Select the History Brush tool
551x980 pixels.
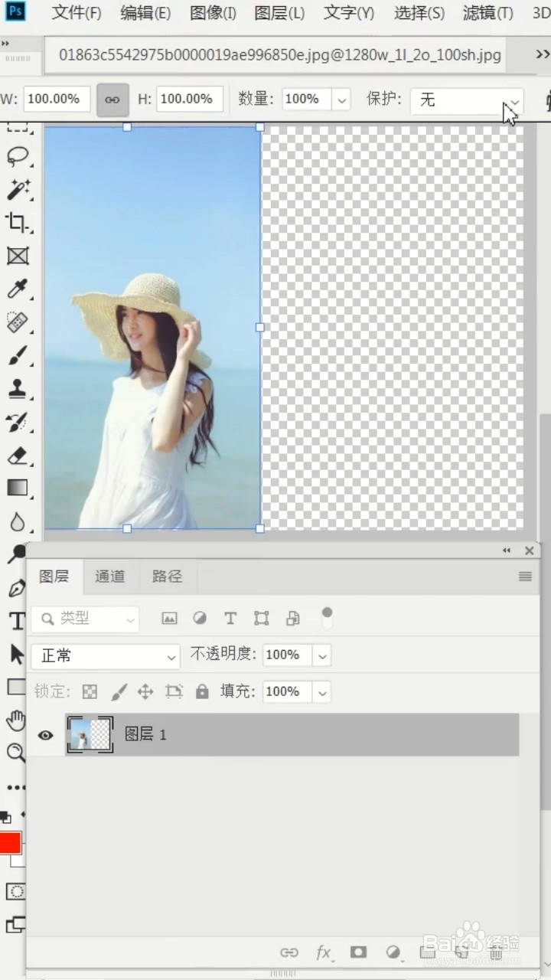point(17,422)
